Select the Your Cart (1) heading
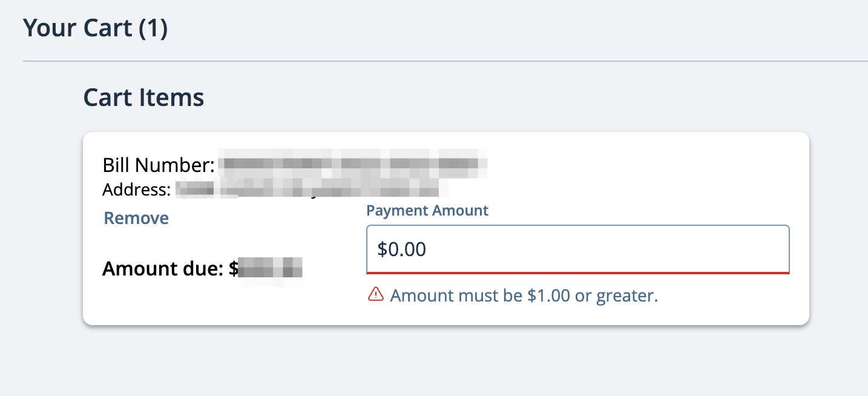868x396 pixels. 95,27
